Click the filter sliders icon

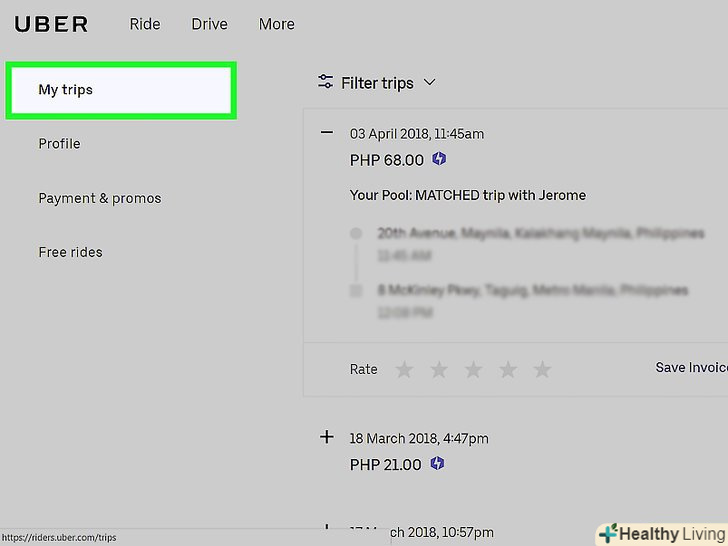coord(325,82)
